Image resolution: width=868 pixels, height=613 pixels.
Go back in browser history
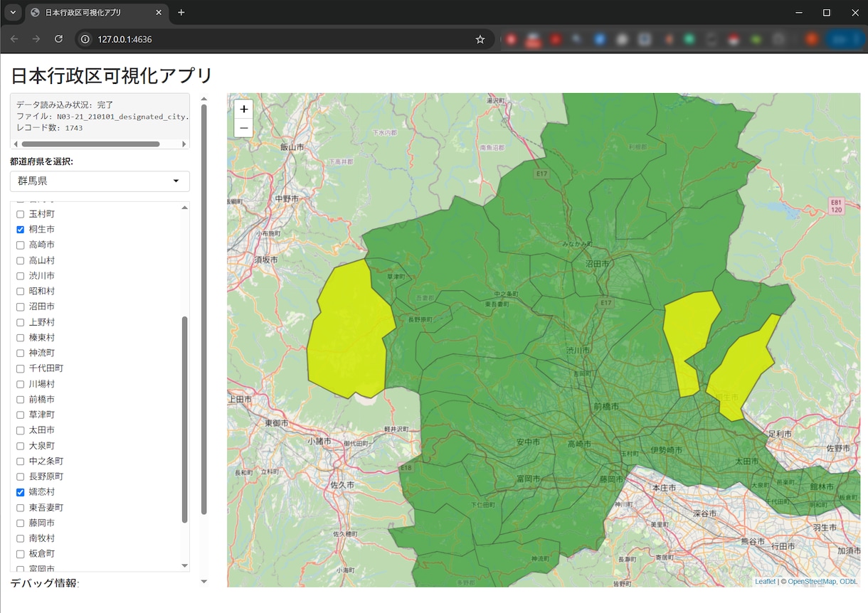point(14,39)
